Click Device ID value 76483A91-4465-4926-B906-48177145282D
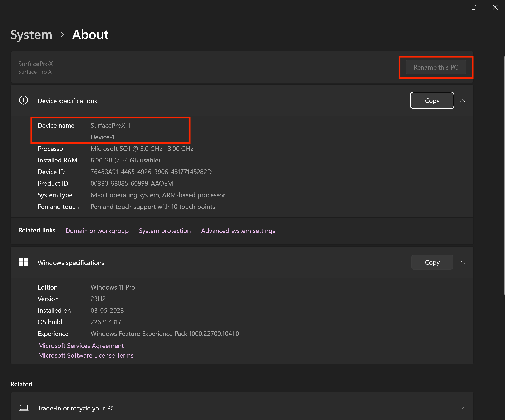The image size is (505, 420). tap(151, 172)
